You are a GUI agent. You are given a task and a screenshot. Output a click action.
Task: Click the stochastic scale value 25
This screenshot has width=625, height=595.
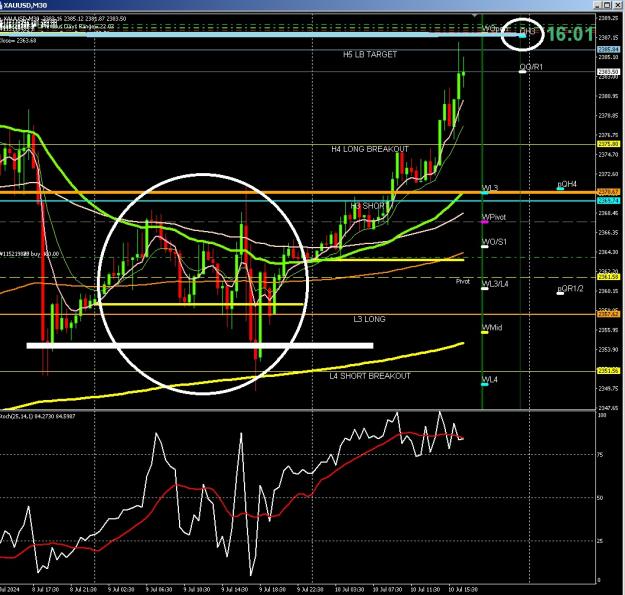(601, 541)
